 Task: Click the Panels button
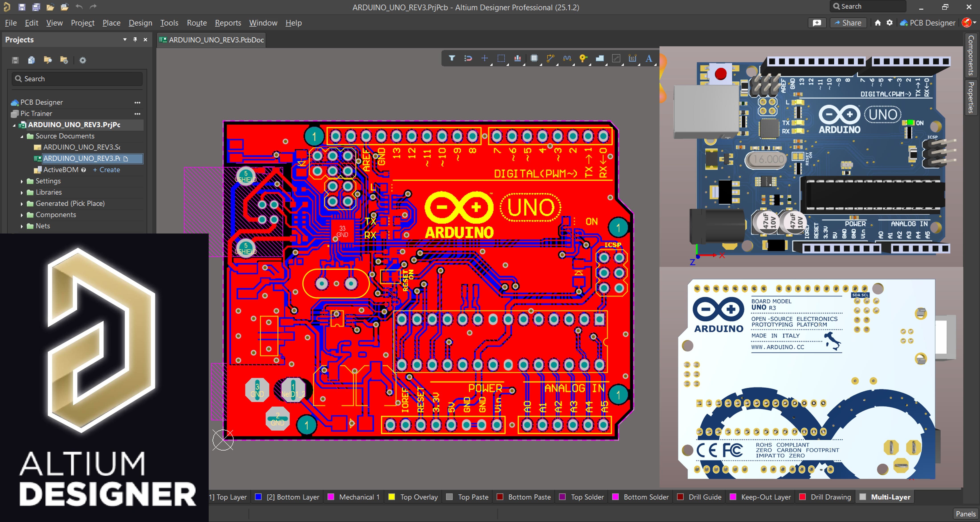click(x=966, y=514)
